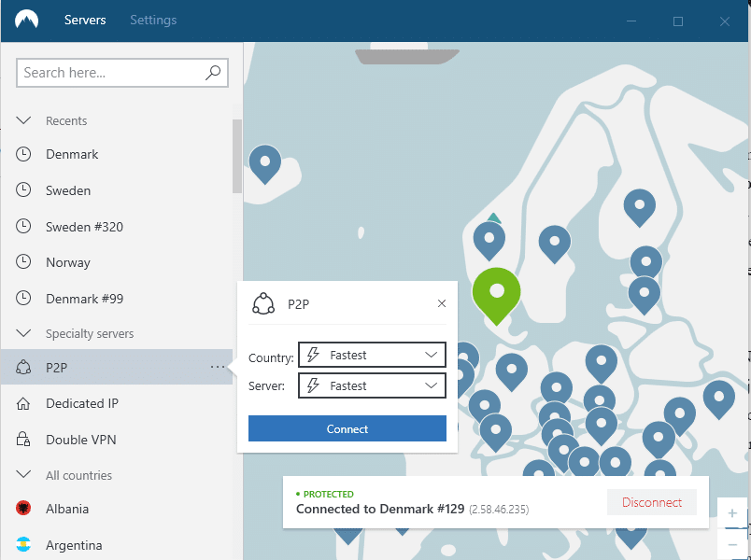
Task: Open the Servers tab
Action: click(85, 21)
